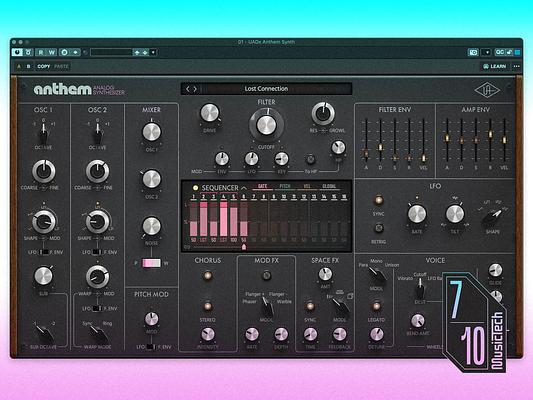Click the W write automation button

[x=52, y=52]
